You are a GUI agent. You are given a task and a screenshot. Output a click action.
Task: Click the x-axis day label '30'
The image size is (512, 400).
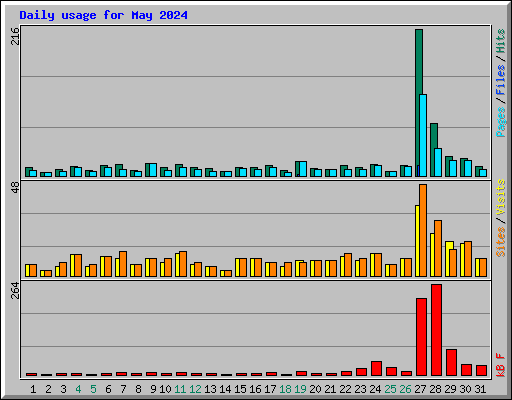[465, 389]
